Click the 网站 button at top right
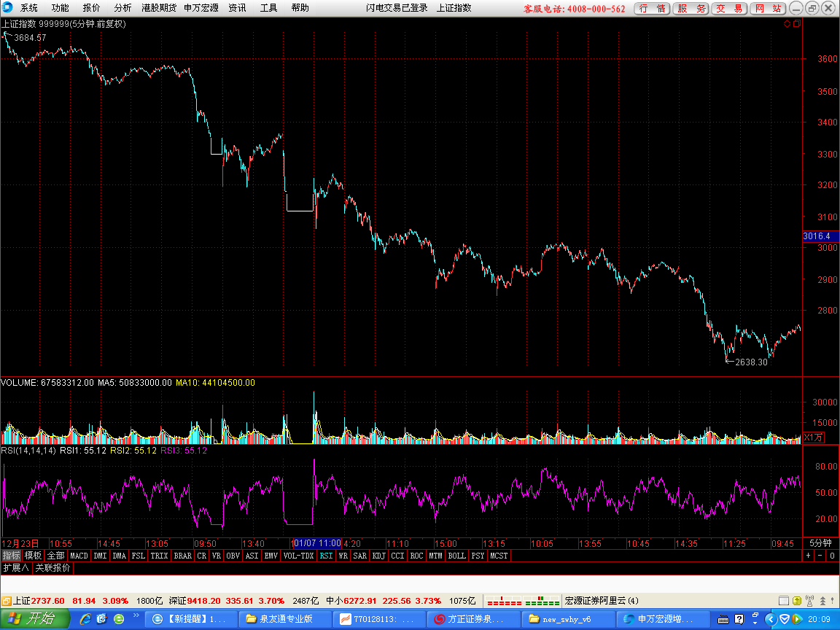This screenshot has width=840, height=630. point(769,9)
